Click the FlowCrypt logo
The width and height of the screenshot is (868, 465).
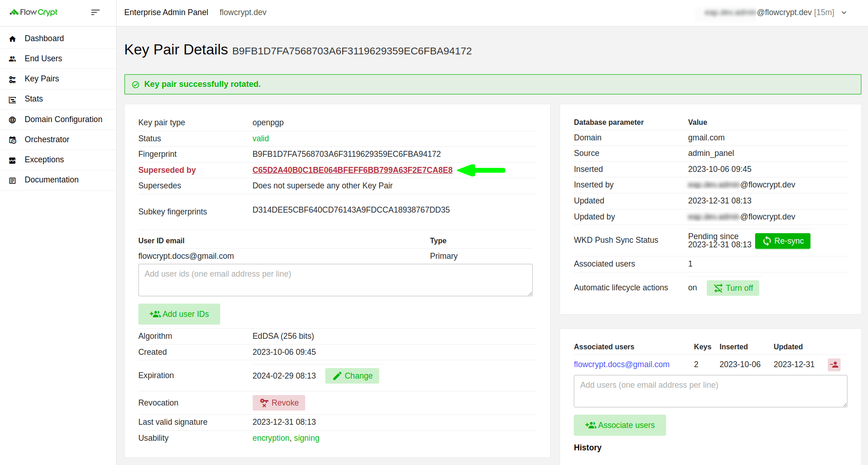[x=33, y=12]
